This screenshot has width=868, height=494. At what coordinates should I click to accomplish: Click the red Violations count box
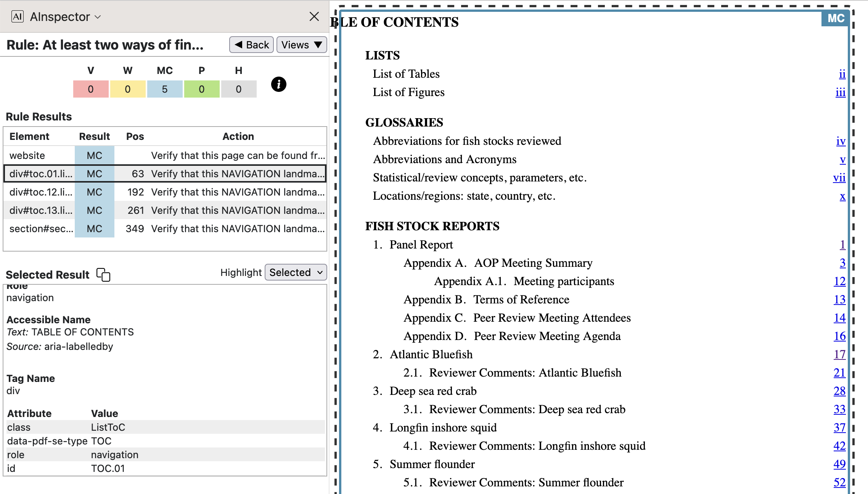91,89
